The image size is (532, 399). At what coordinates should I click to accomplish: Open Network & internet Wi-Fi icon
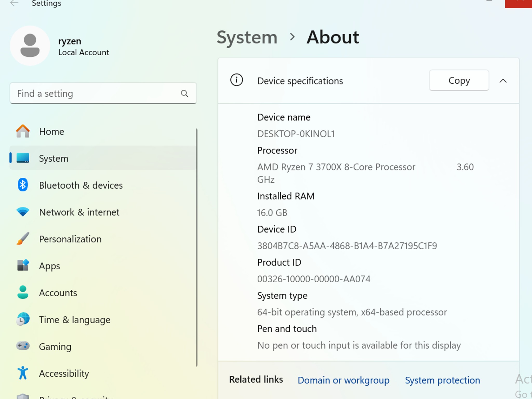23,212
